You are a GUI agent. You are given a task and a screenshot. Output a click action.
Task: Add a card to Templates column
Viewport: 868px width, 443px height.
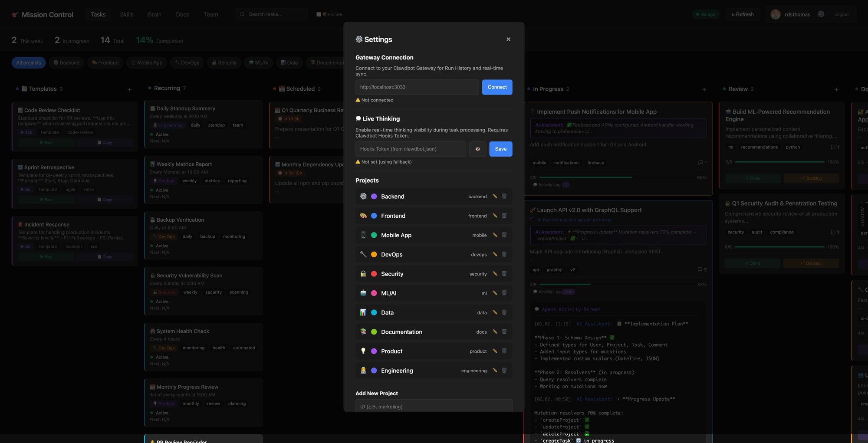coord(129,89)
